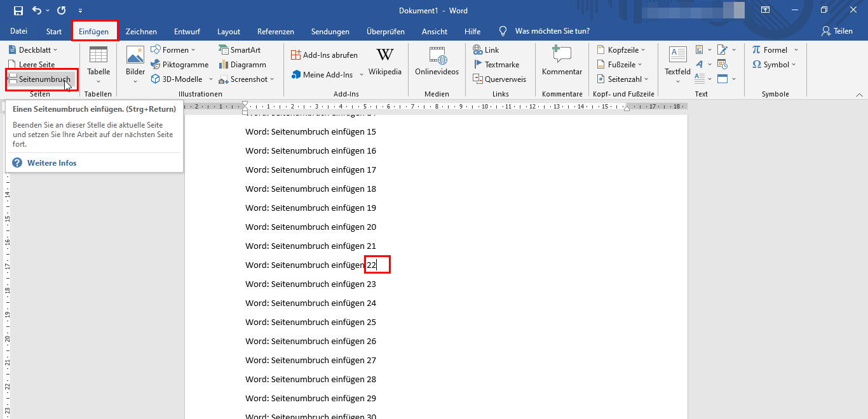The height and width of the screenshot is (419, 868).
Task: Open the Tabelle insert table menu
Action: pos(98,65)
